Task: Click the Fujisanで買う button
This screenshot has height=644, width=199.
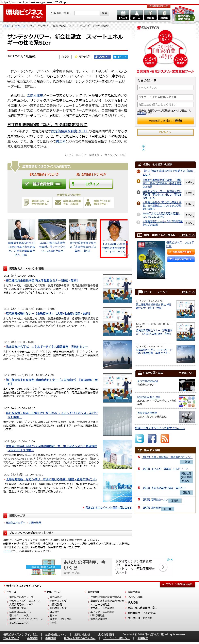Action: [x=181, y=259]
